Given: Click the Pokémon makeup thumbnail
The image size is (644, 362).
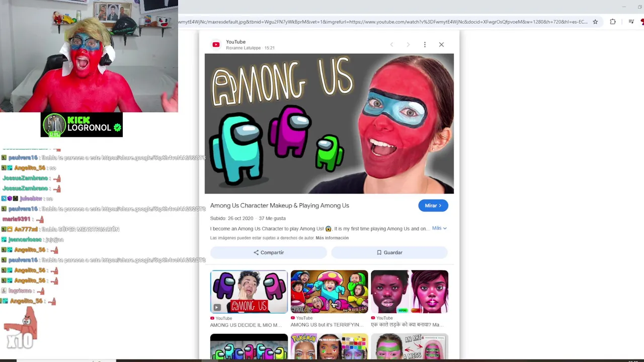Looking at the screenshot, I should coord(329,346).
